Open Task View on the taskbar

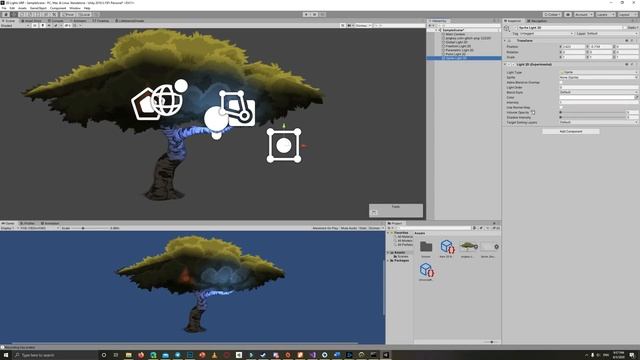click(116, 355)
